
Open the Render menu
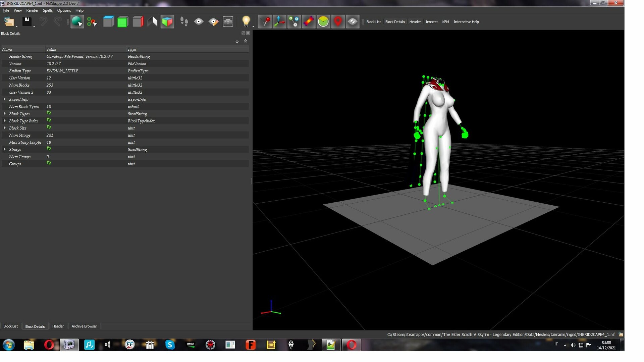tap(32, 10)
